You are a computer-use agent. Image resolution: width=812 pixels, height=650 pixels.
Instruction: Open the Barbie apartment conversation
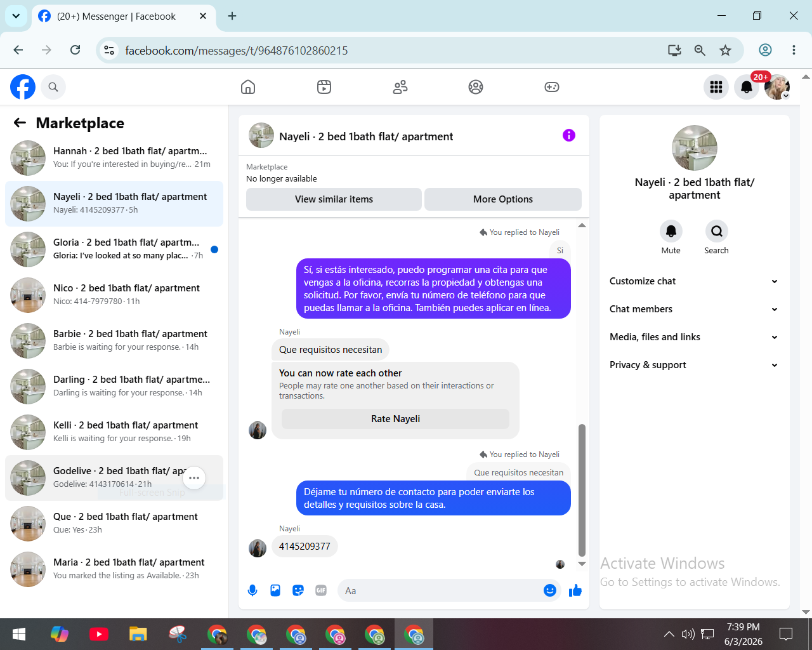(114, 341)
